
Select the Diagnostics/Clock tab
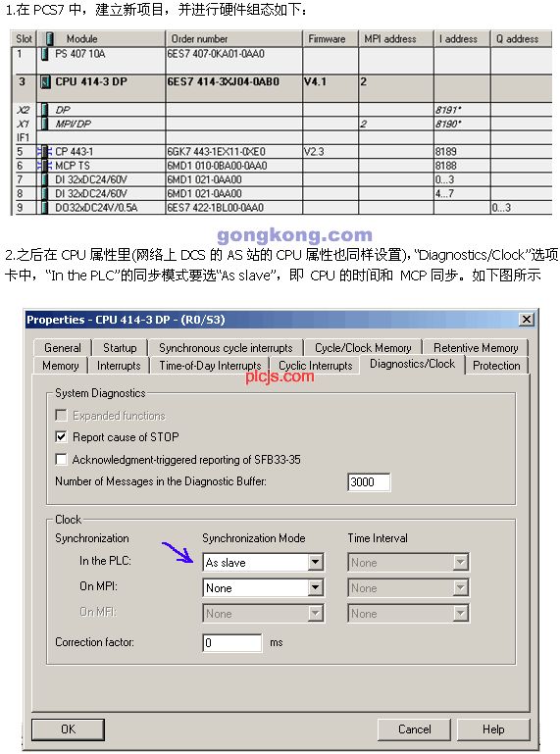(x=412, y=364)
